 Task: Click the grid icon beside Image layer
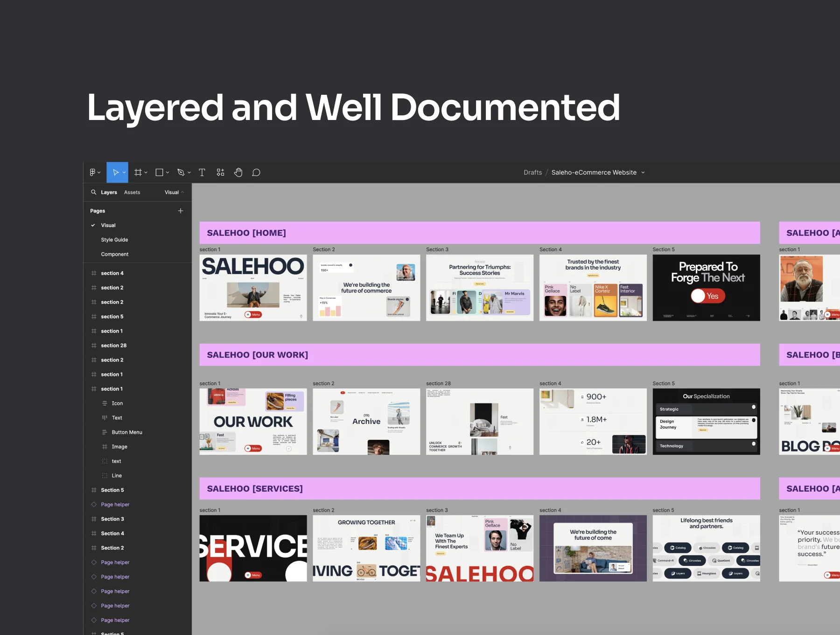point(105,447)
